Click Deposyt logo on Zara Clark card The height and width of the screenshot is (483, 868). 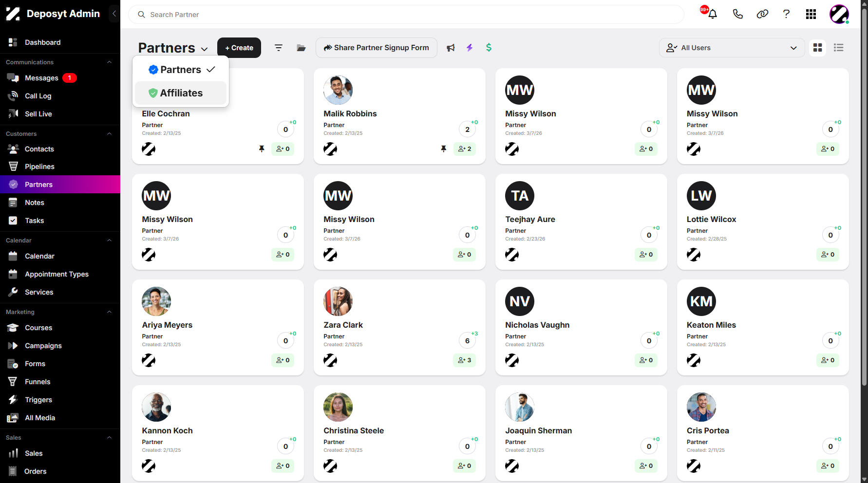[330, 360]
